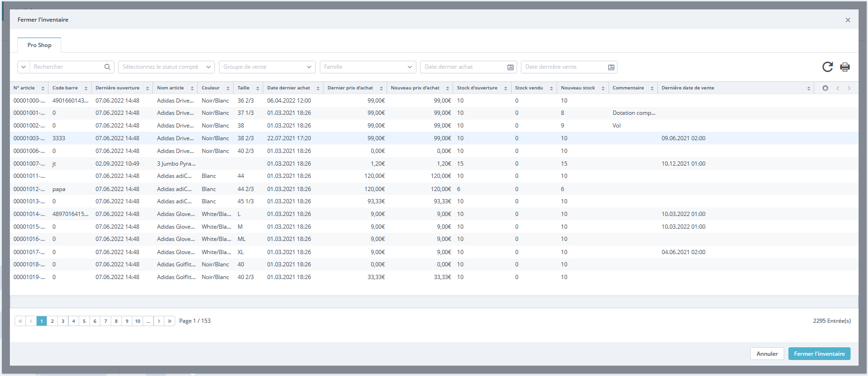Click 33,33€ in Dernier prix d'achat
This screenshot has height=376, width=868.
click(x=376, y=277)
